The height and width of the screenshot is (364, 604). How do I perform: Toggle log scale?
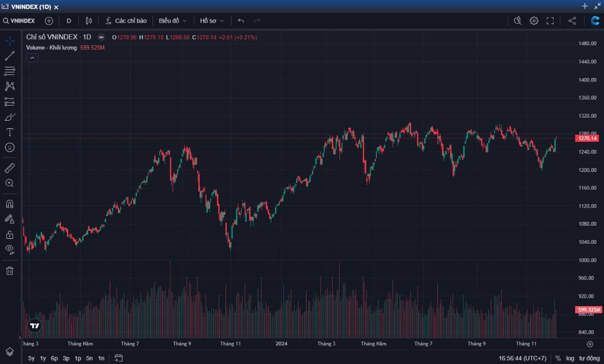point(570,358)
